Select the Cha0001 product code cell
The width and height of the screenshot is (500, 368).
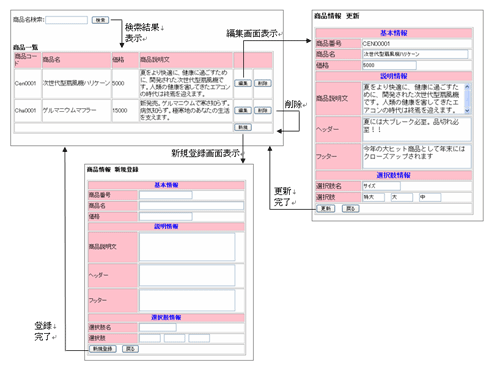(28, 110)
